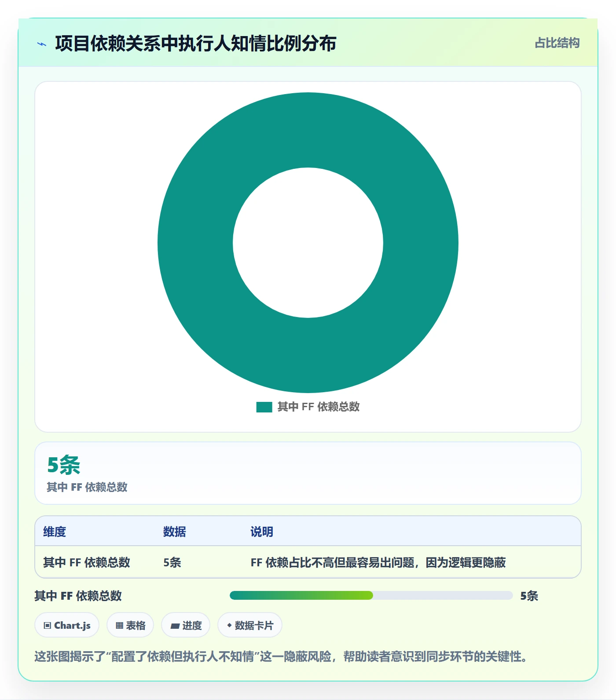
Task: Select the 5条 cell in the table row
Action: pos(172,562)
